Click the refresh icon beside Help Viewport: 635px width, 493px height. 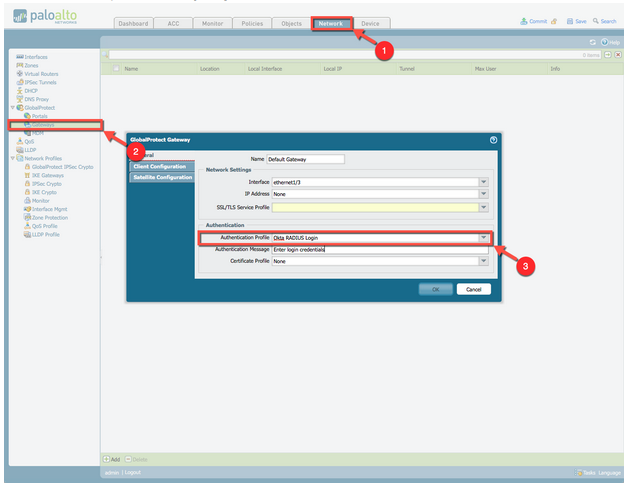click(592, 42)
